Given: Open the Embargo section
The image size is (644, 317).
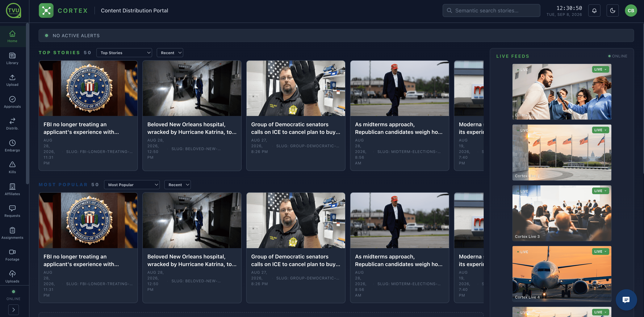Looking at the screenshot, I should pyautogui.click(x=12, y=146).
